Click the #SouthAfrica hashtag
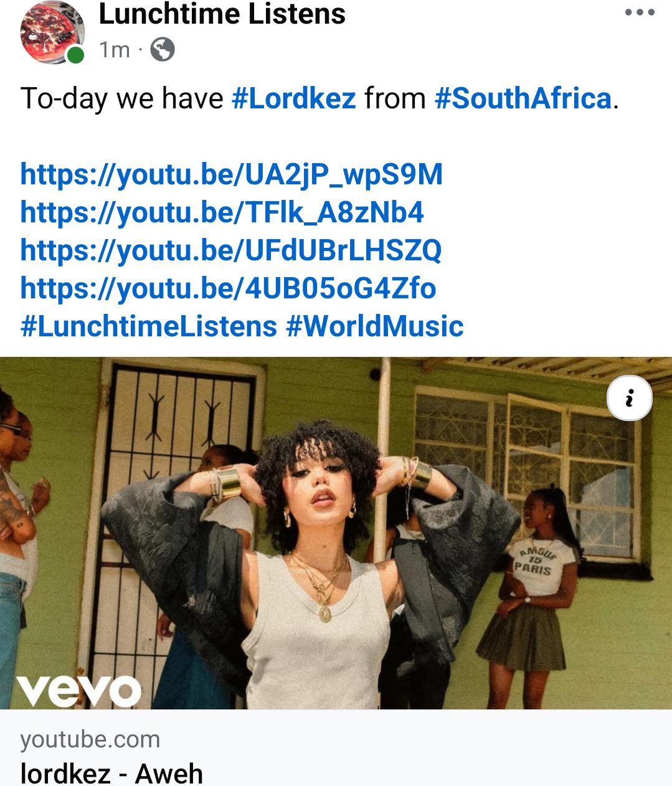The height and width of the screenshot is (786, 672). tap(523, 98)
